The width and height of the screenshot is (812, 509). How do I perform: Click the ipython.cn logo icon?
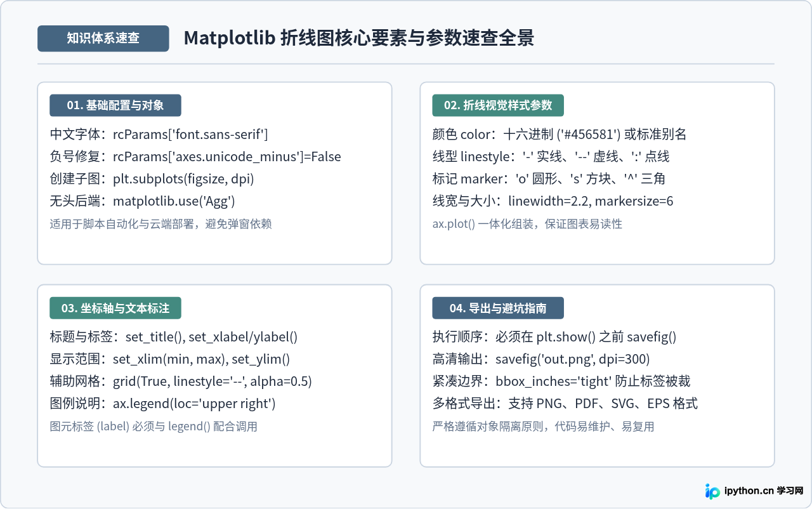coord(713,491)
